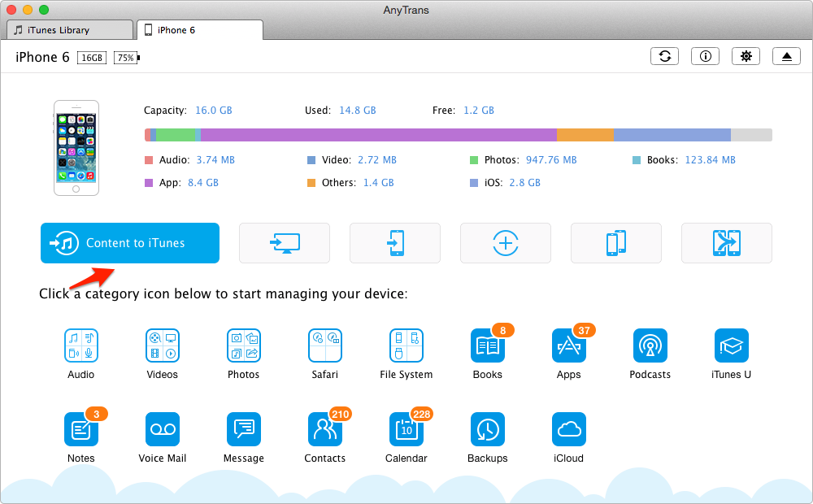Open the Podcasts category

(x=650, y=345)
